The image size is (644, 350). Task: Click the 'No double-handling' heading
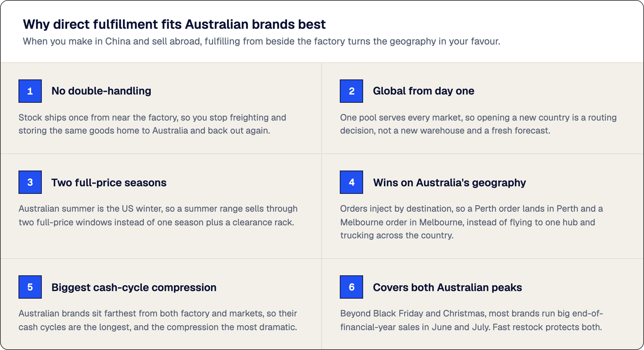point(101,91)
